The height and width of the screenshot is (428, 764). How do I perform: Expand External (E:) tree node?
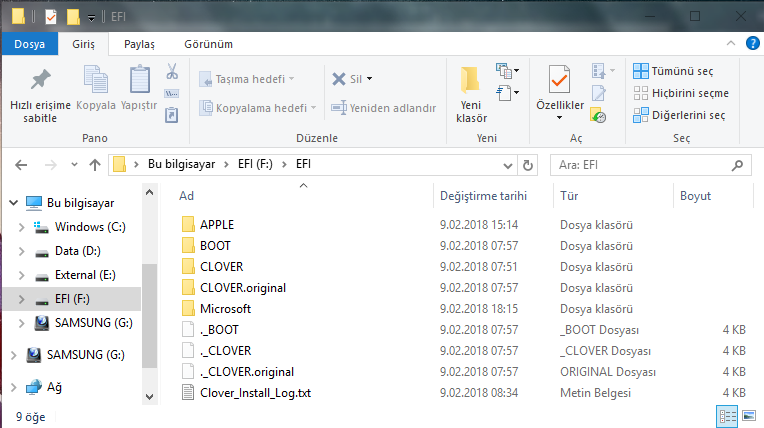click(x=21, y=275)
